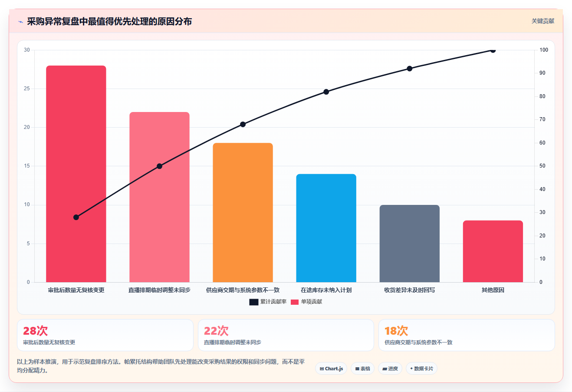Select the 直播排期临时调整未同步 bar

point(159,197)
